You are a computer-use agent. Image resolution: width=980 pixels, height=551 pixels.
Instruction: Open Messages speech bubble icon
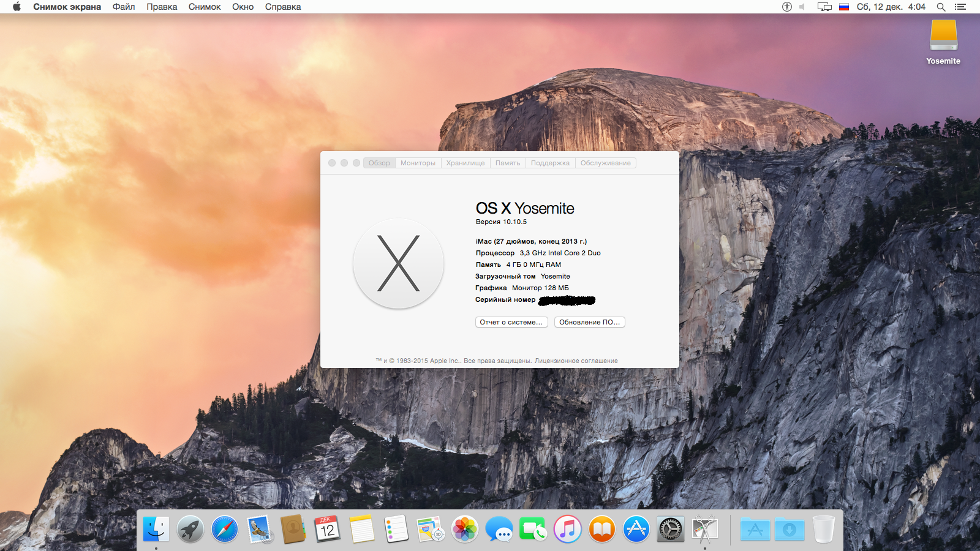(x=499, y=529)
